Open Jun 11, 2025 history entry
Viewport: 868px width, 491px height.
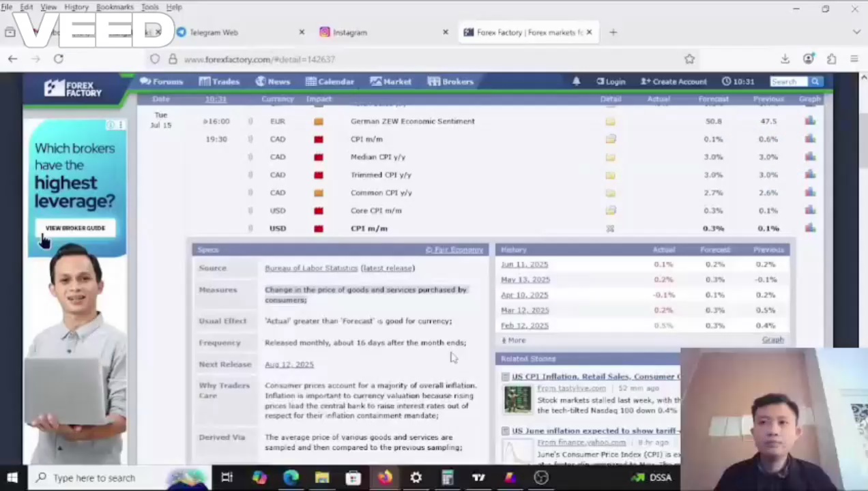coord(524,265)
